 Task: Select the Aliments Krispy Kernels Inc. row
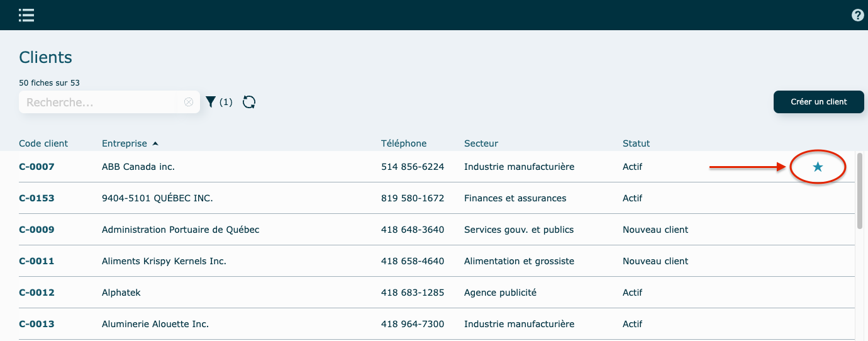tap(164, 261)
